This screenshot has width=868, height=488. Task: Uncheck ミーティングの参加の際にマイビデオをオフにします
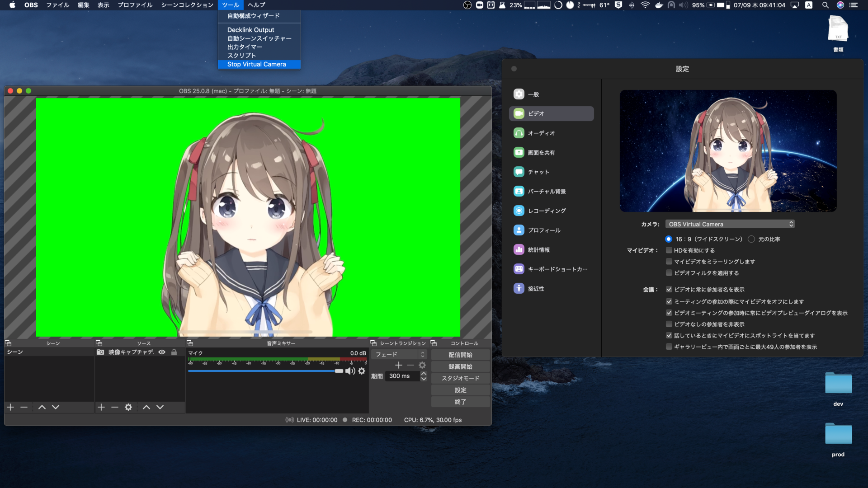pos(669,301)
